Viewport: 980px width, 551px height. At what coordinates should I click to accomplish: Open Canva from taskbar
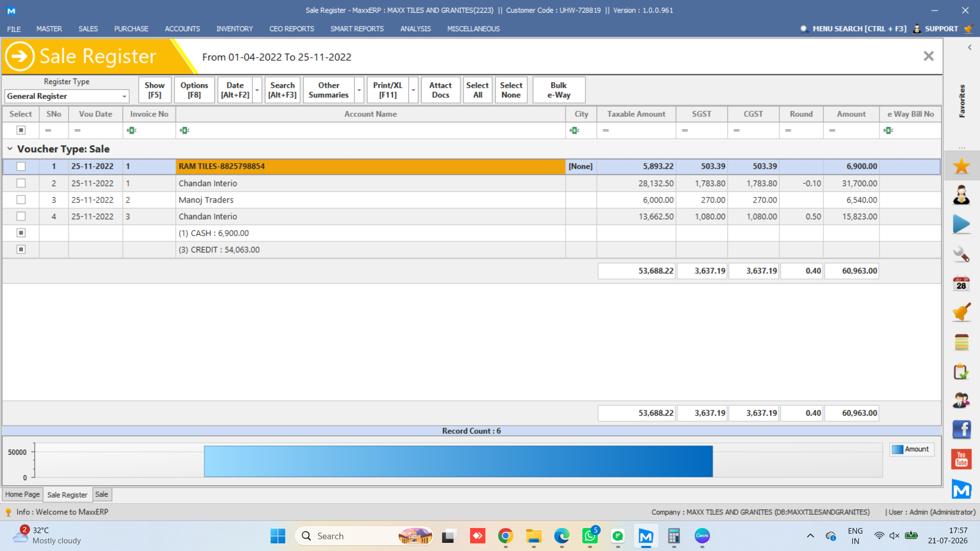pos(702,536)
